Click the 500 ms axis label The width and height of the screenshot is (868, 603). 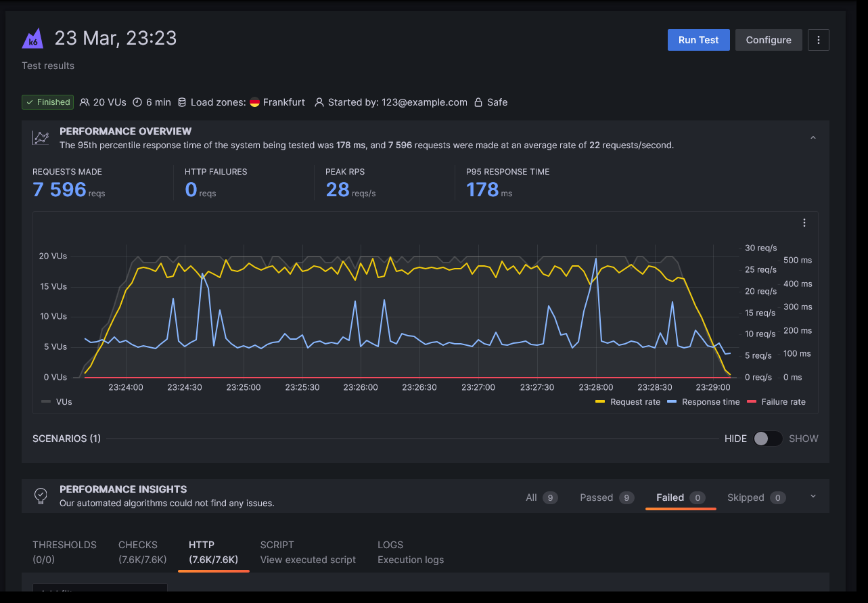click(797, 261)
